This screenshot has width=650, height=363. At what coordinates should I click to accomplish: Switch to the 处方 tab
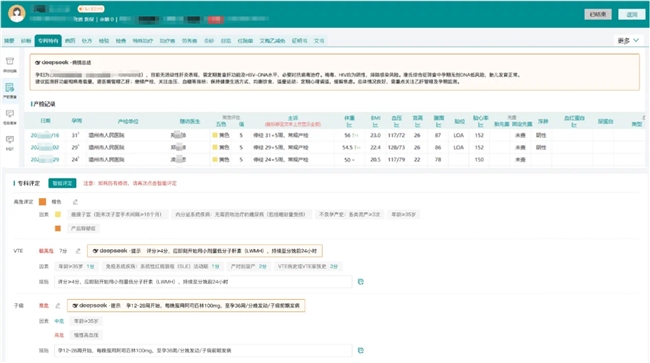tap(87, 41)
